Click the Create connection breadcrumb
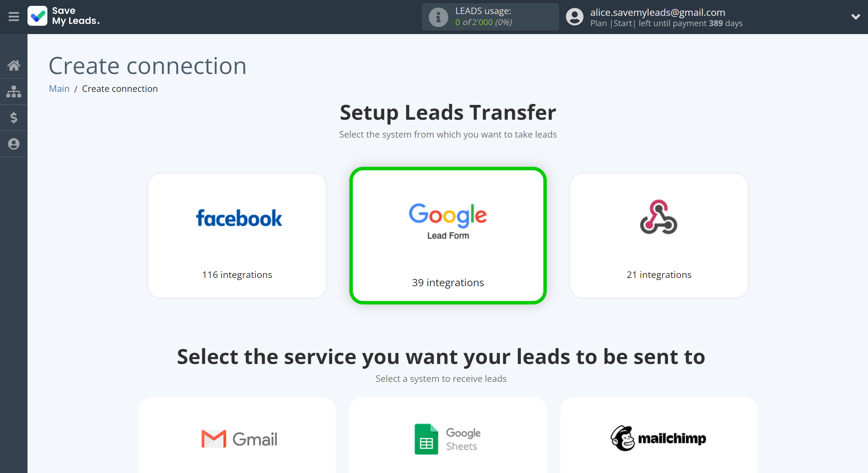Screen dimensions: 868x473 (119, 88)
